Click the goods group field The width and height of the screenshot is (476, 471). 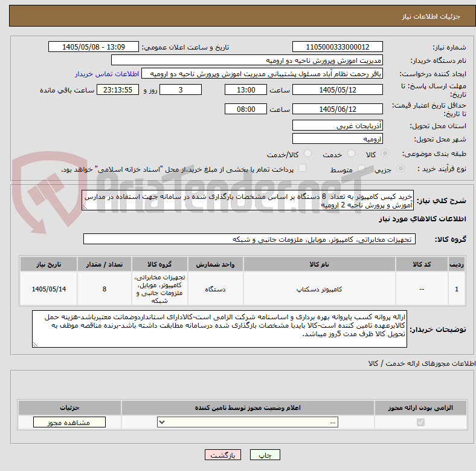pos(249,239)
